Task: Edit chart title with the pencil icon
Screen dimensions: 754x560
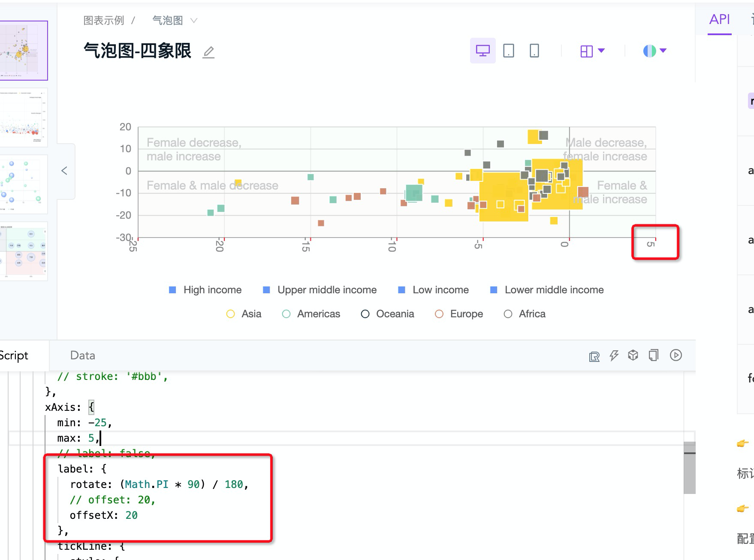Action: pos(208,52)
